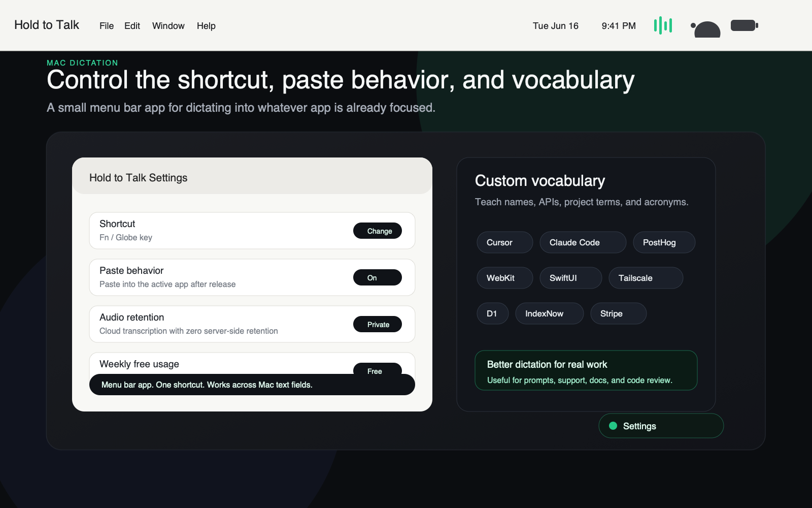812x508 pixels.
Task: Open the Window menu
Action: [x=168, y=26]
